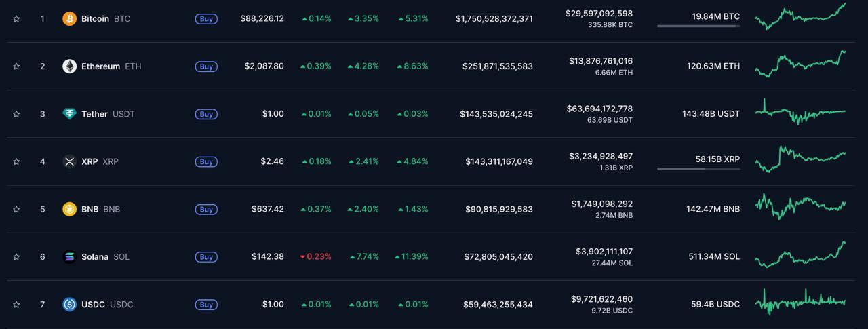Click the USDC logo icon

coord(69,305)
